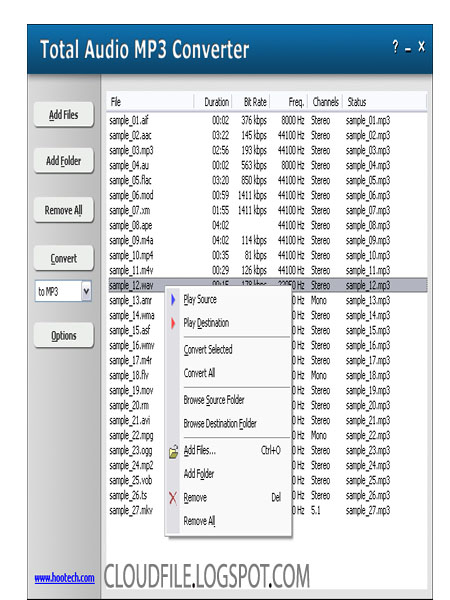Click the Mono cell of sample_13.amr
Viewport: 450px width, 600px height.
pos(319,300)
